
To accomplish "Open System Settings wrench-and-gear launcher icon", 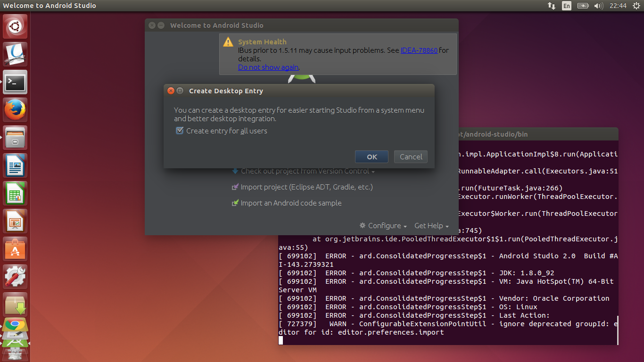I will [15, 277].
